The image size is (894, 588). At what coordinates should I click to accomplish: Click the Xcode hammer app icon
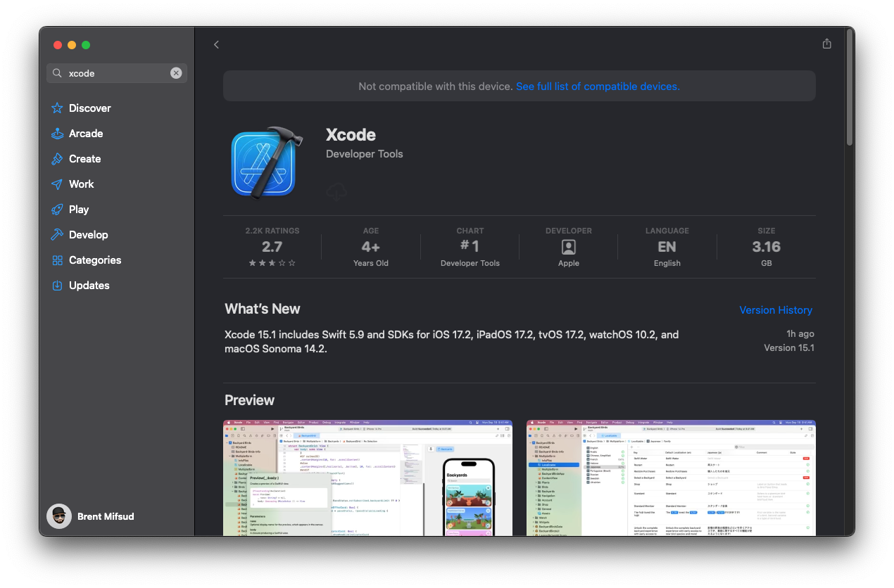267,163
